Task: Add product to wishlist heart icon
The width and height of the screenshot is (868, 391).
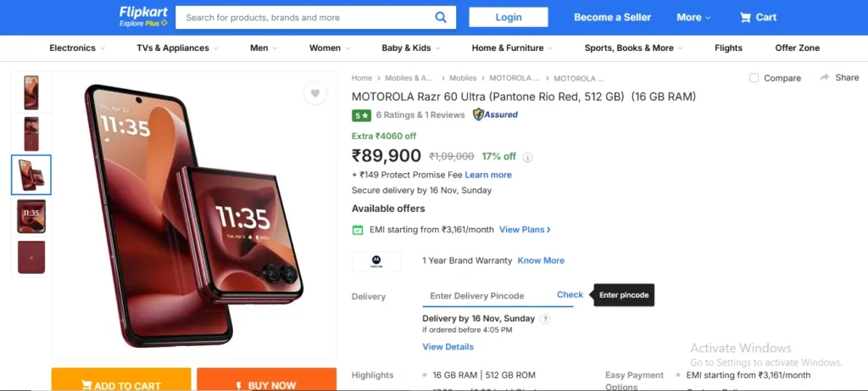Action: pyautogui.click(x=314, y=93)
